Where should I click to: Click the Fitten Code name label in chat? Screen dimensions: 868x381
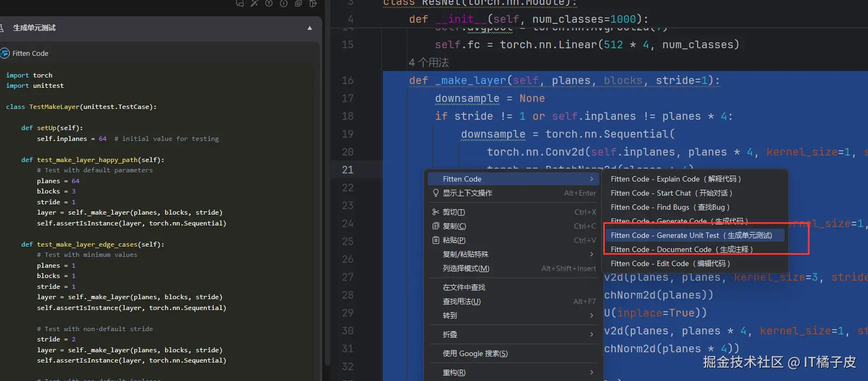[x=30, y=53]
